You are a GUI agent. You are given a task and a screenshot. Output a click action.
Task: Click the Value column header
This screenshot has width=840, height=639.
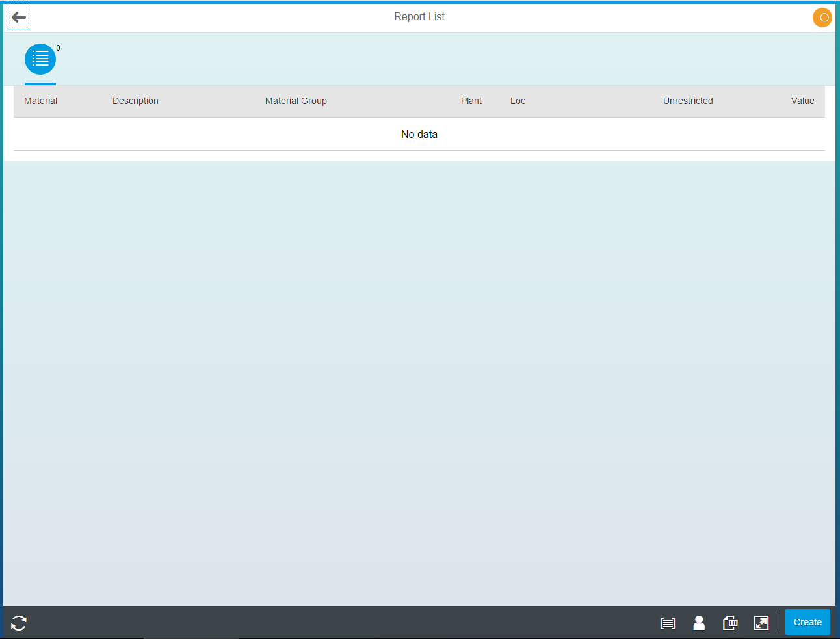(802, 101)
